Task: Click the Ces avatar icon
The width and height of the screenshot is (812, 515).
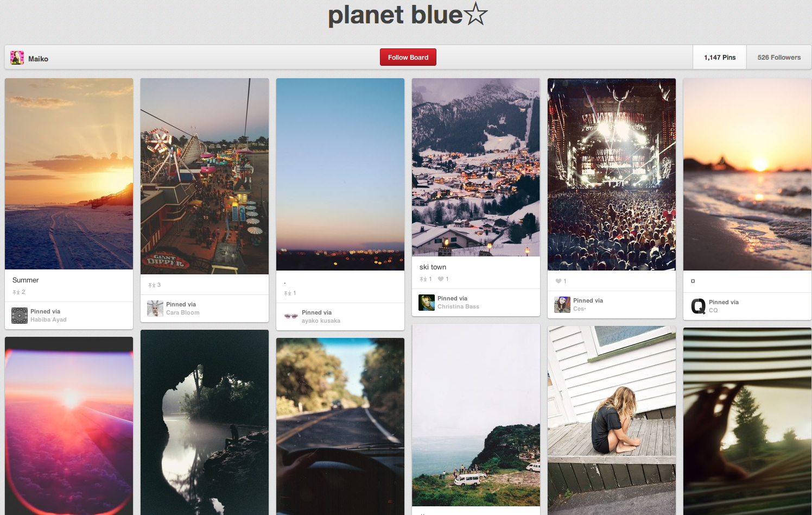Action: [562, 305]
